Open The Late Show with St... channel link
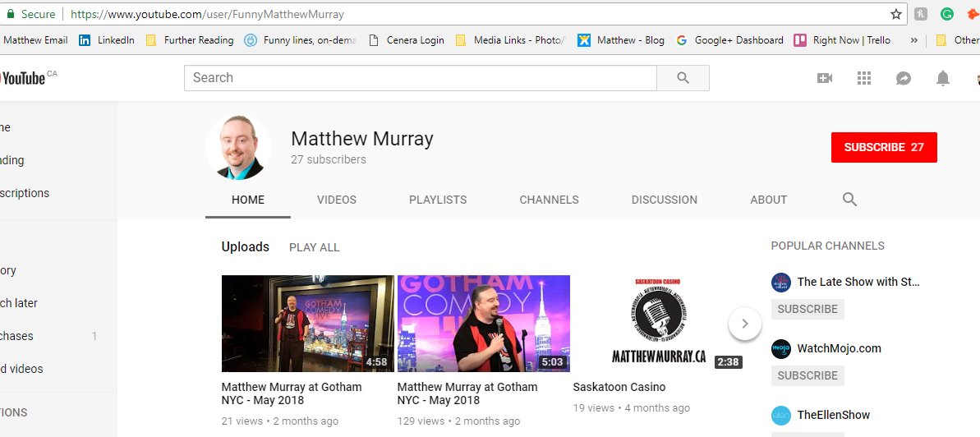The height and width of the screenshot is (437, 980). click(858, 282)
